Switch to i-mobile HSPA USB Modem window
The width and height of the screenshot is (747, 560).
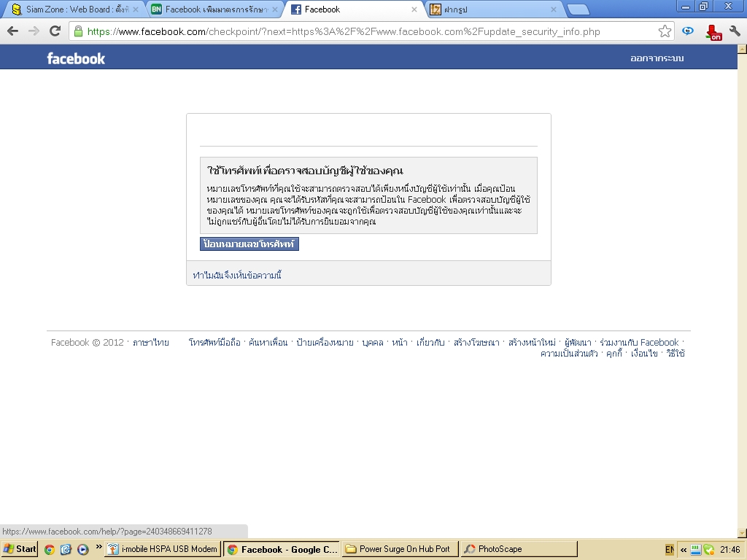tap(163, 549)
